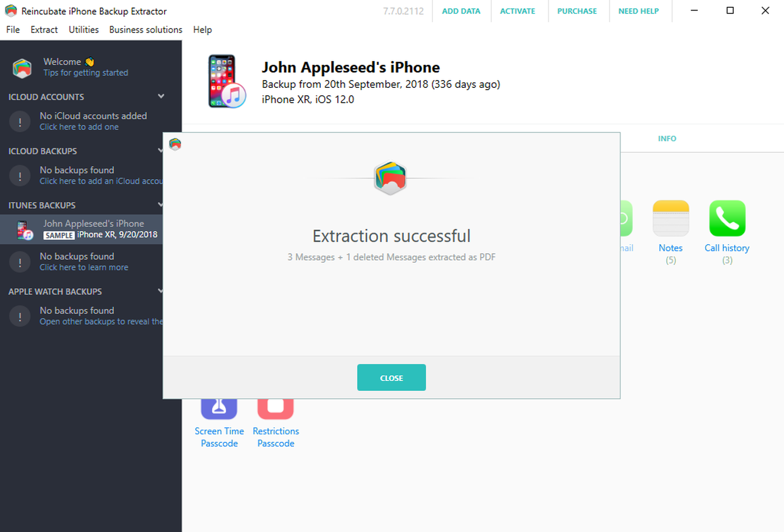Click the iPhone XR device image at top
Viewport: 784px width, 532px height.
tap(226, 81)
